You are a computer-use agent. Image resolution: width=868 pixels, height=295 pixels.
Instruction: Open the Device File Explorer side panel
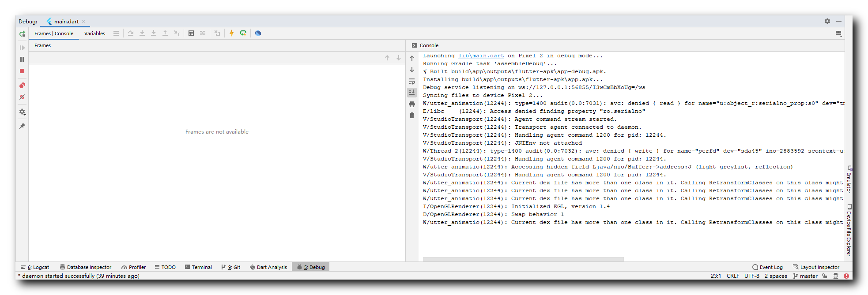tap(849, 230)
